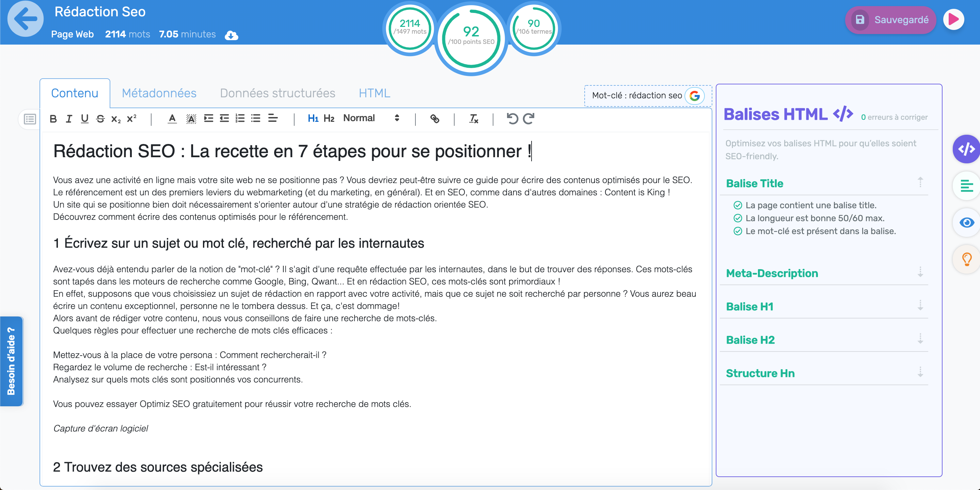This screenshot has height=490, width=980.
Task: Click the Sauvegardé save button
Action: coord(890,20)
